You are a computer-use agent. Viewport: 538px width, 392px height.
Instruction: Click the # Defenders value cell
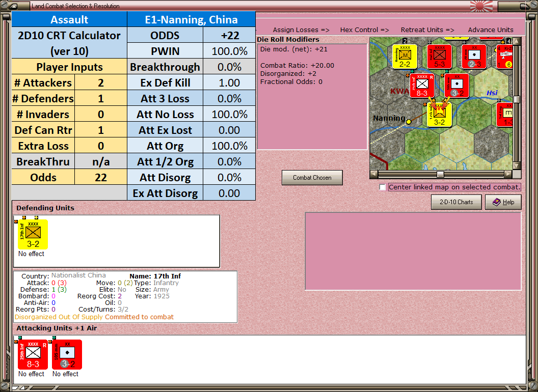101,98
